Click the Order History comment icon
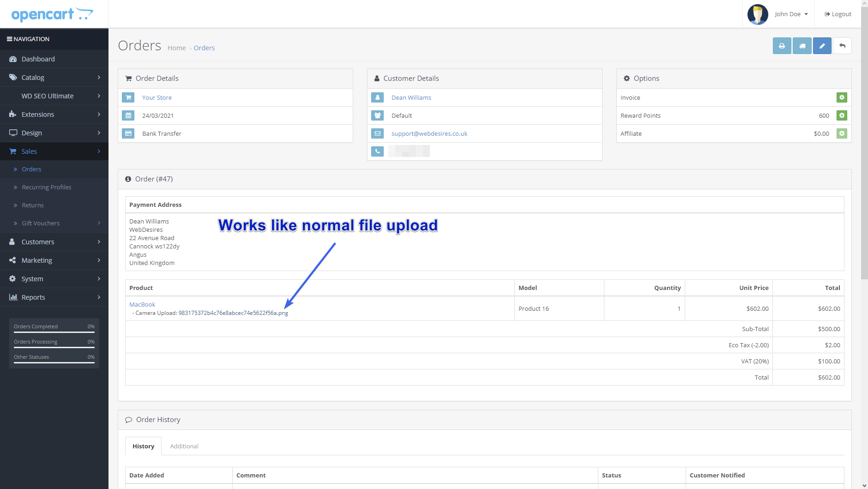This screenshot has height=489, width=868. coord(128,420)
